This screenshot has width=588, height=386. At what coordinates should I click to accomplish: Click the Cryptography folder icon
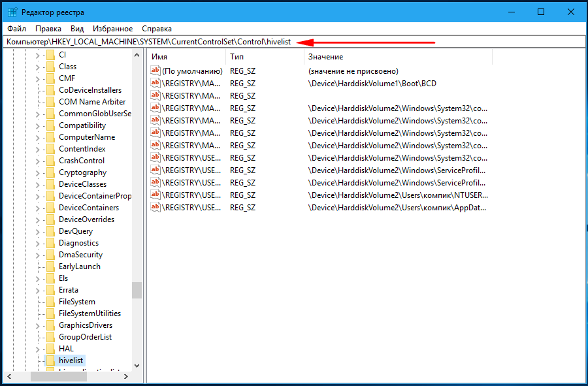(x=50, y=172)
